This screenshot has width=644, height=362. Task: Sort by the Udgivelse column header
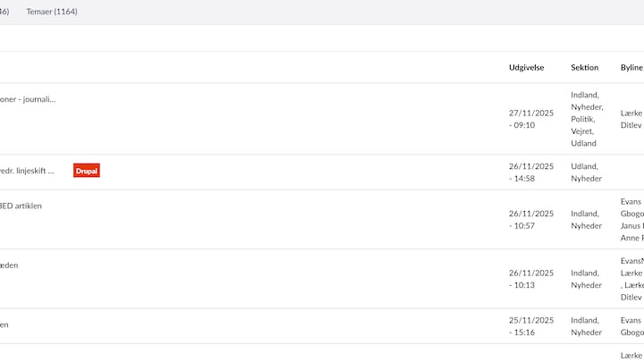point(526,68)
